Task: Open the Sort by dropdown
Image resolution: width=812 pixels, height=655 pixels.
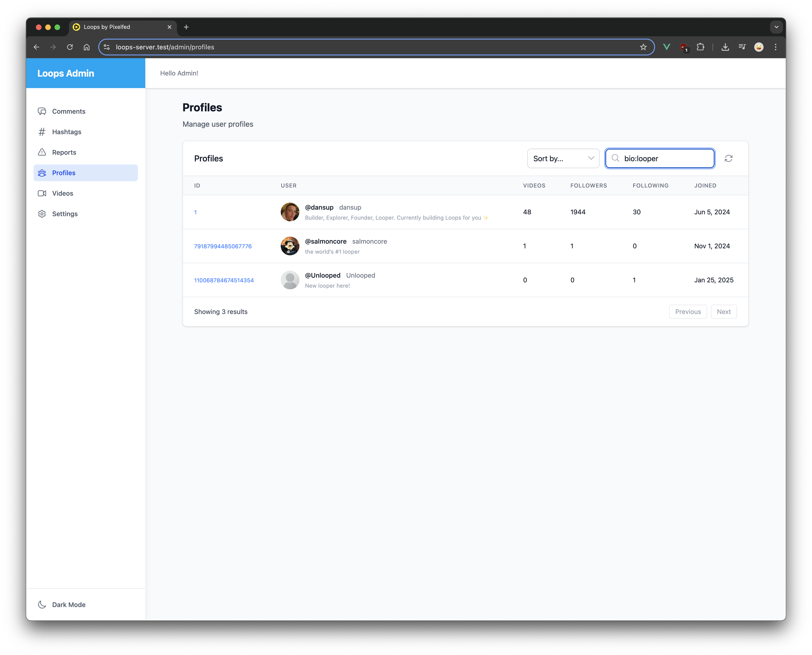Action: (563, 159)
